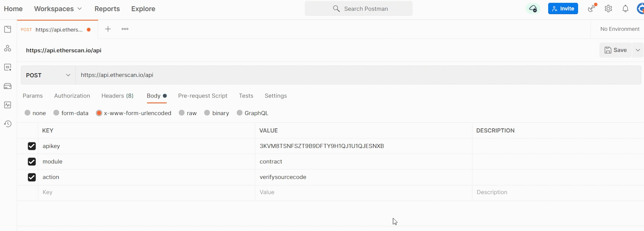Open the Environments sidebar icon
Viewport: 644px width, 231px height.
click(x=8, y=67)
